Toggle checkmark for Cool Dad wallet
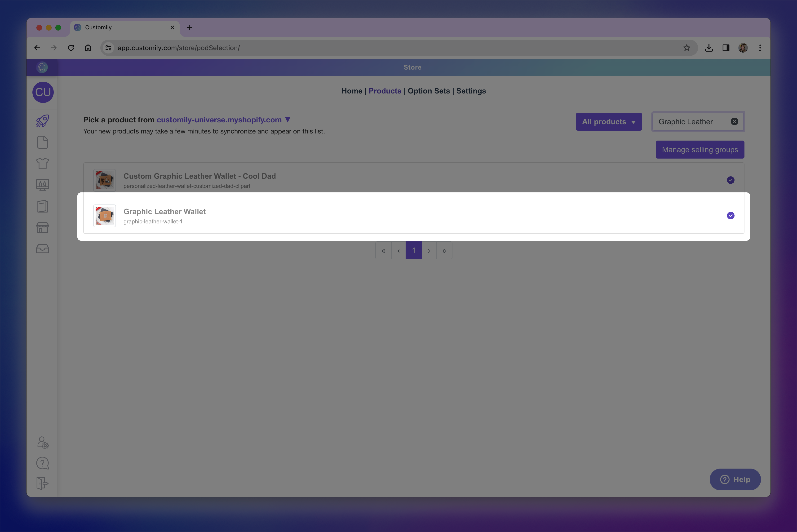797x532 pixels. click(731, 180)
